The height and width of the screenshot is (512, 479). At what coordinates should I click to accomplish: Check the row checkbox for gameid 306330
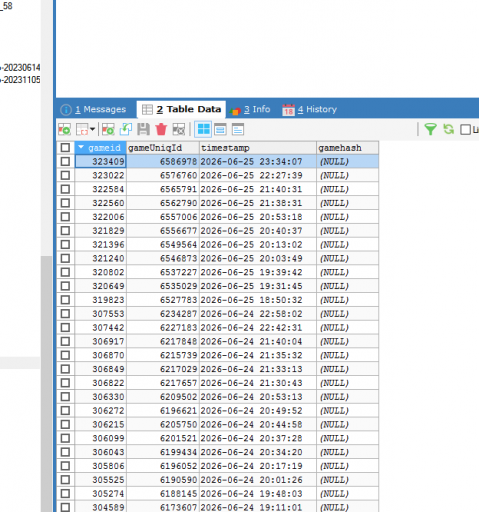[65, 397]
